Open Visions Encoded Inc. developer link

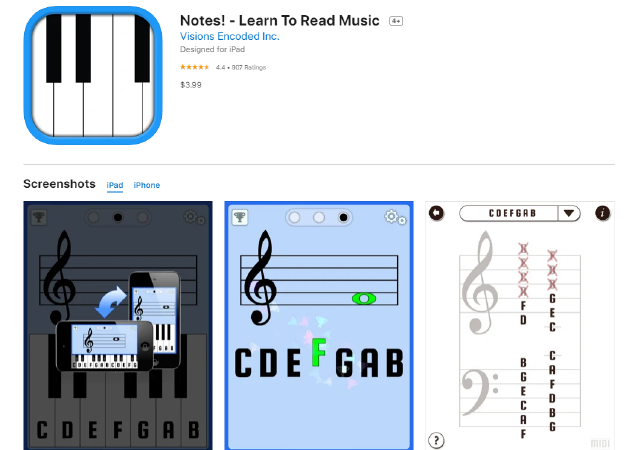coord(230,36)
